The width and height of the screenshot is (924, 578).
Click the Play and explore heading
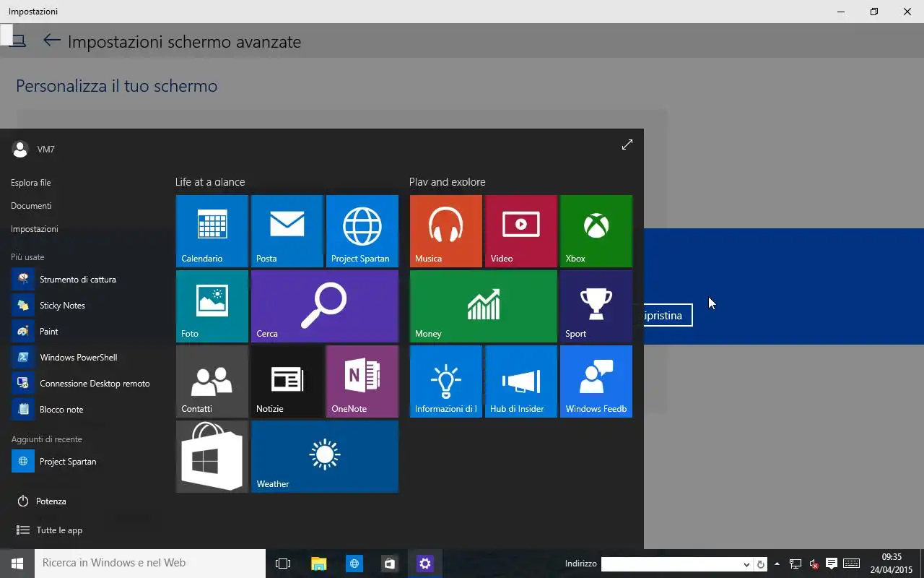[x=447, y=182]
